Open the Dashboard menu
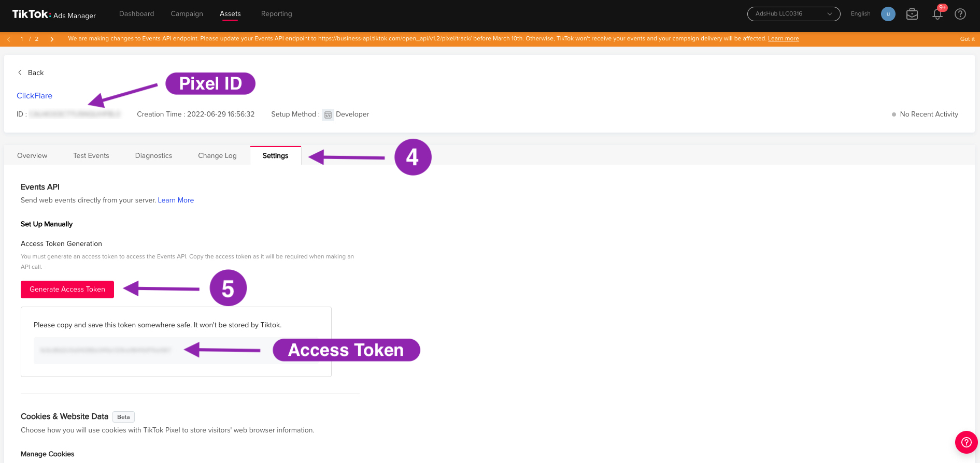 point(136,14)
